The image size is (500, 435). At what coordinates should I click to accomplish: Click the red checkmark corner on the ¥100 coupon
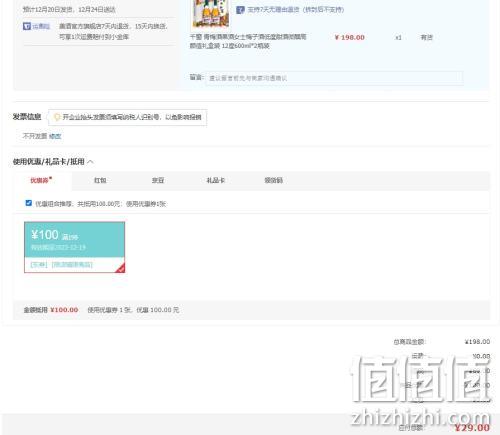121,268
